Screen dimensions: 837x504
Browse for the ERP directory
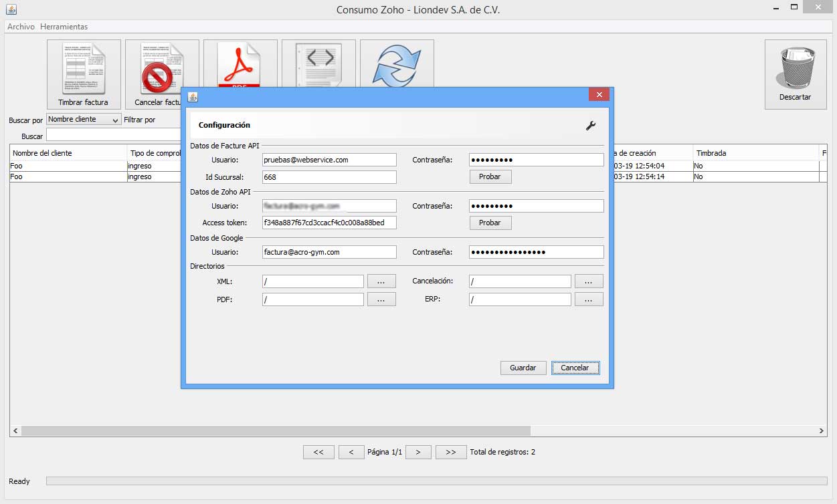[588, 299]
